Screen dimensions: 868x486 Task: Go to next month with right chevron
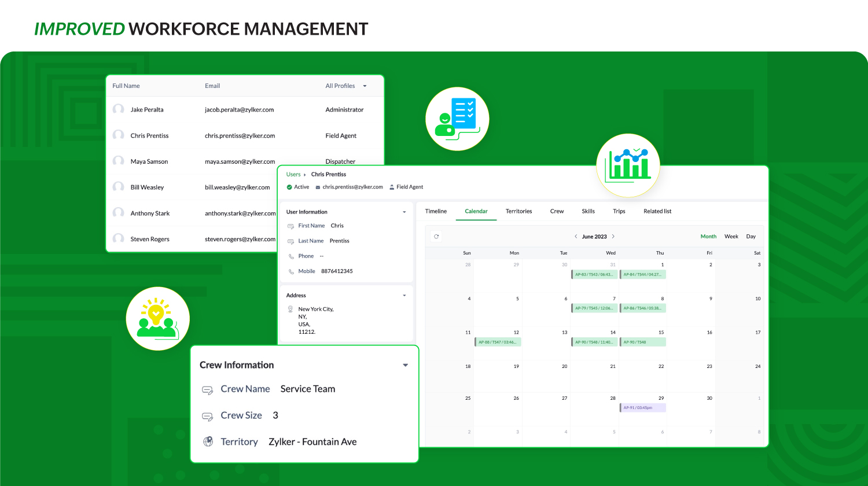[x=613, y=236]
